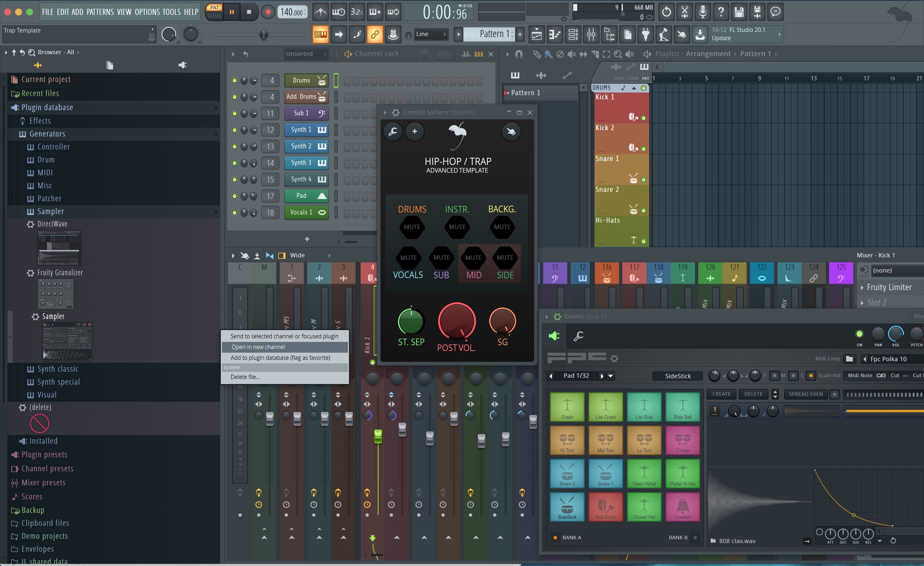Click Add to plugin database menu option
The width and height of the screenshot is (924, 566).
[x=280, y=357]
